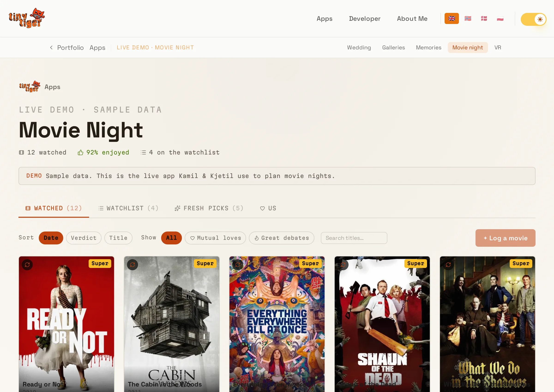This screenshot has width=554, height=392.
Task: Switch language to Norwegian flag
Action: (467, 18)
